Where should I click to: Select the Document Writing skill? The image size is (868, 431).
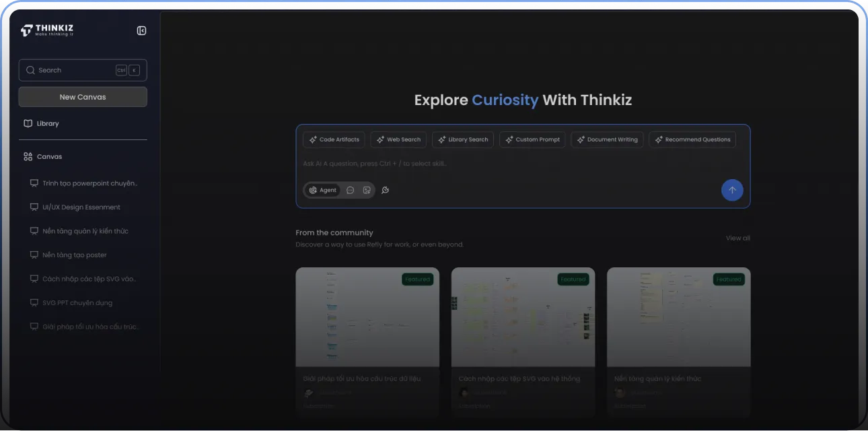[x=608, y=139]
